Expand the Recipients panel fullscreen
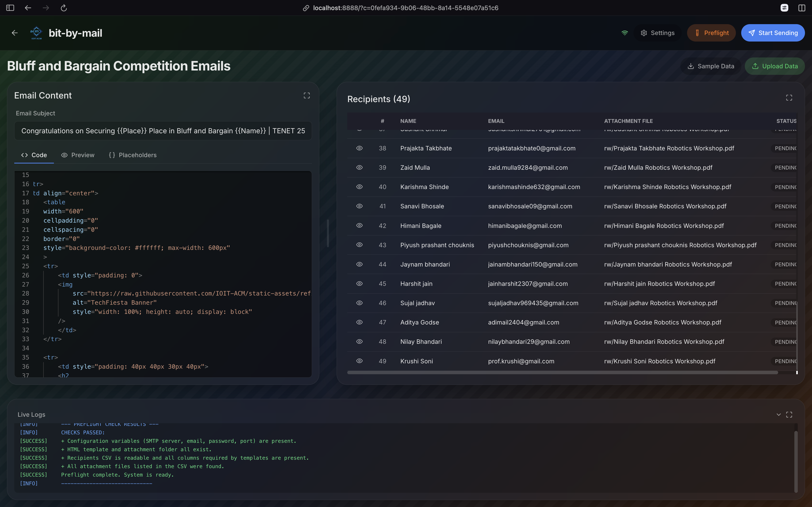Screen dimensions: 812x507 [789, 98]
